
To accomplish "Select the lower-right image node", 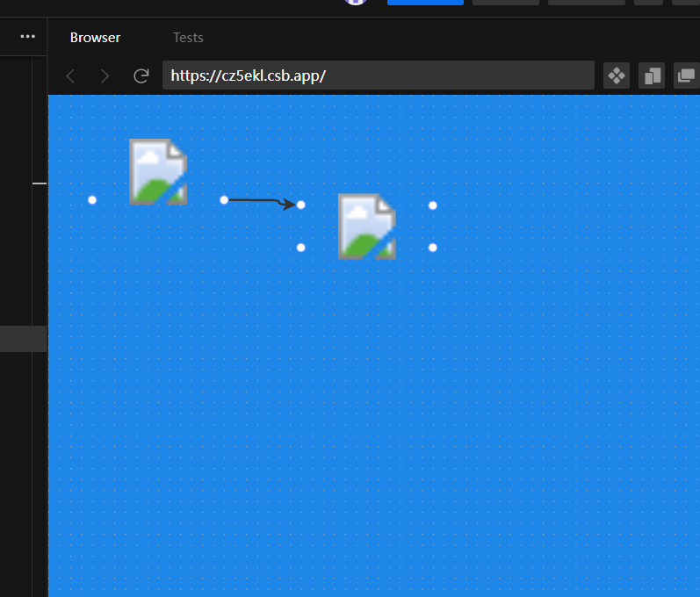I will coord(367,227).
